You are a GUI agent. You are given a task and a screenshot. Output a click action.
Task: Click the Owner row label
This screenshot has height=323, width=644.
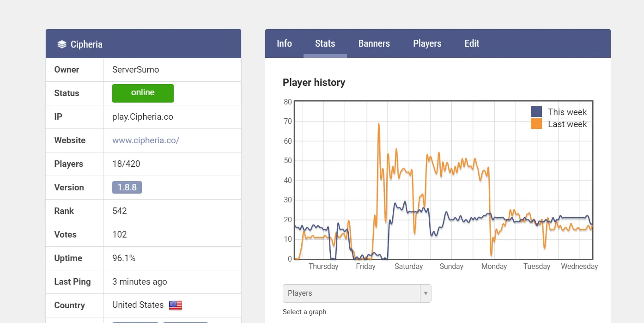(x=67, y=70)
